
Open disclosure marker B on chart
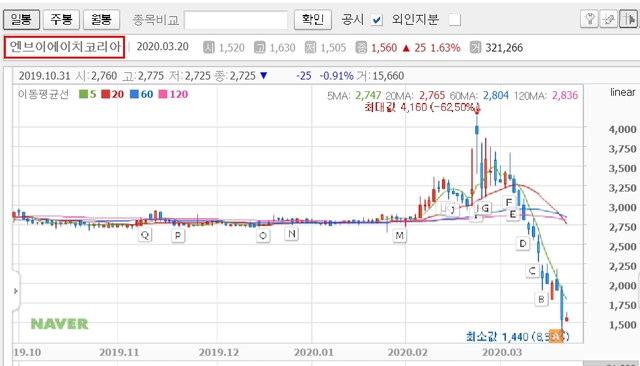coord(541,299)
